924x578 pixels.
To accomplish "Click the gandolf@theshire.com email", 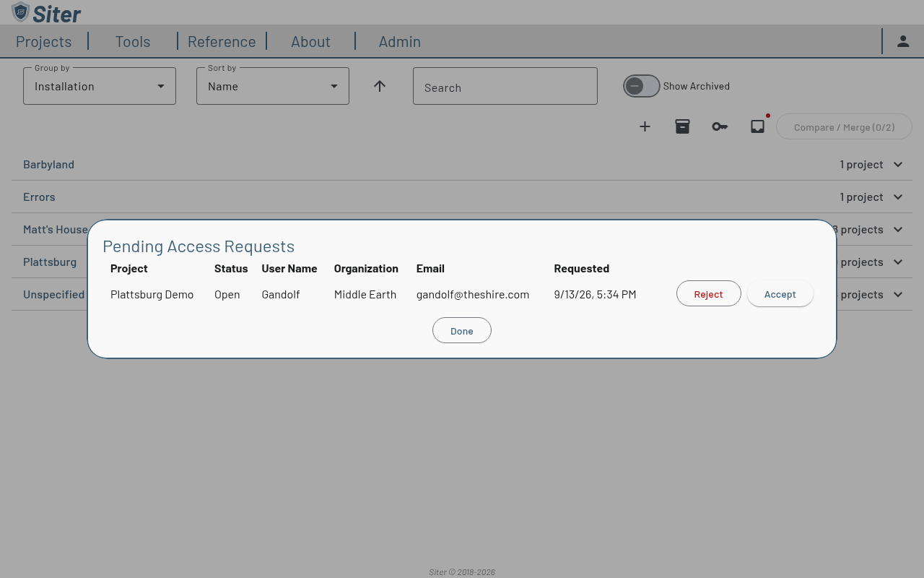I will click(x=473, y=294).
